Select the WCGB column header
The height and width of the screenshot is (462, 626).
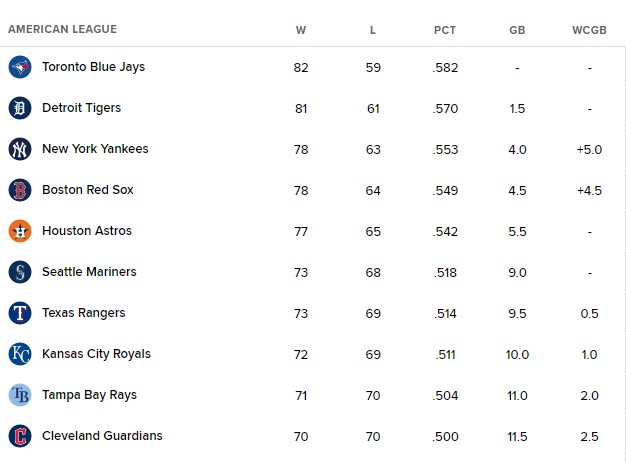(x=589, y=30)
